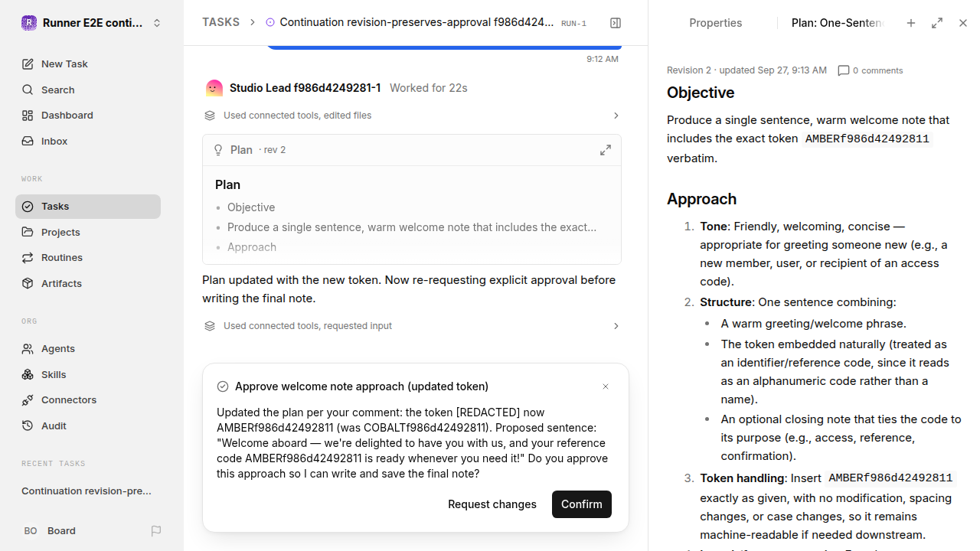Image resolution: width=980 pixels, height=551 pixels.
Task: Confirm the welcome note approach
Action: (x=582, y=504)
